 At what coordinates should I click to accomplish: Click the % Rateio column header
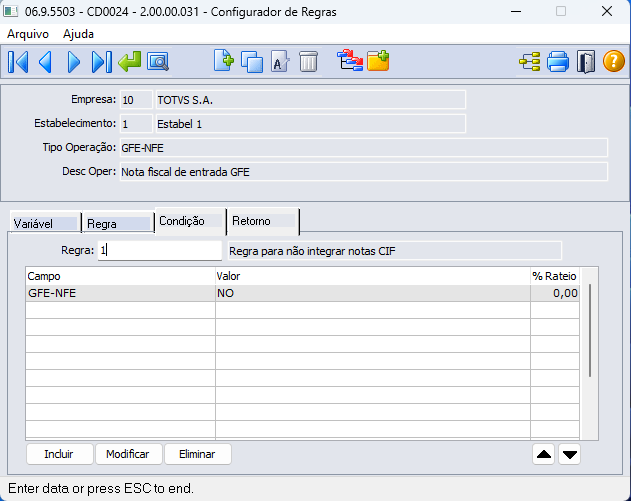point(555,276)
